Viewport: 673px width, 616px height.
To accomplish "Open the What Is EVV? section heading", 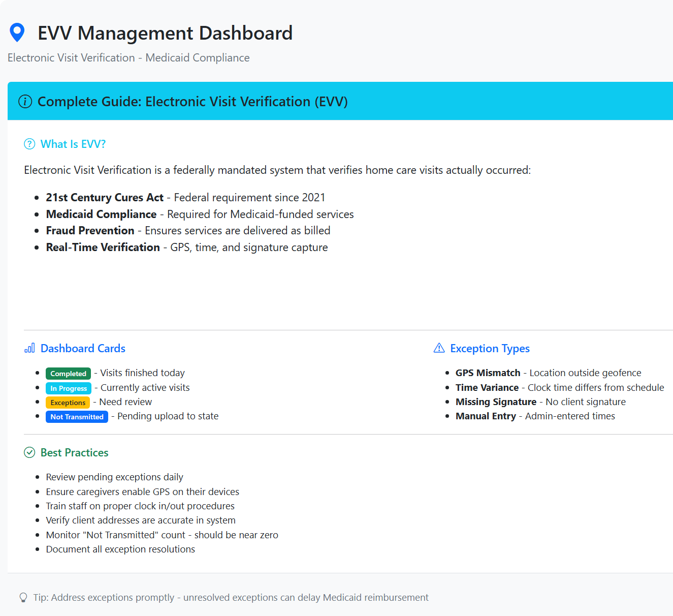I will [73, 144].
